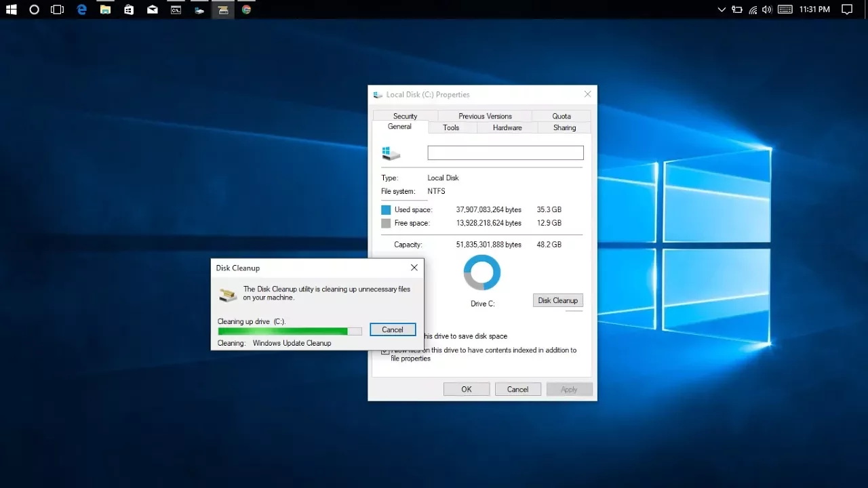
Task: Click the '12.9 GB' free size
Action: tap(549, 223)
